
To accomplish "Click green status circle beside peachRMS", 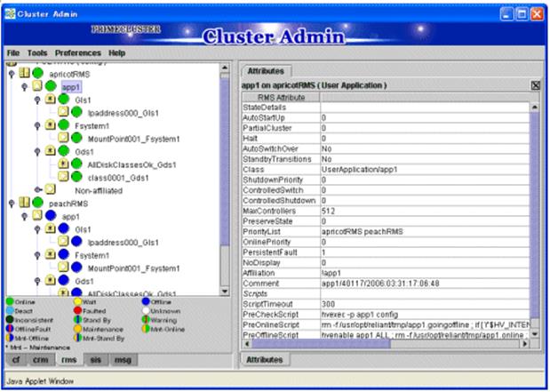I will pyautogui.click(x=37, y=203).
